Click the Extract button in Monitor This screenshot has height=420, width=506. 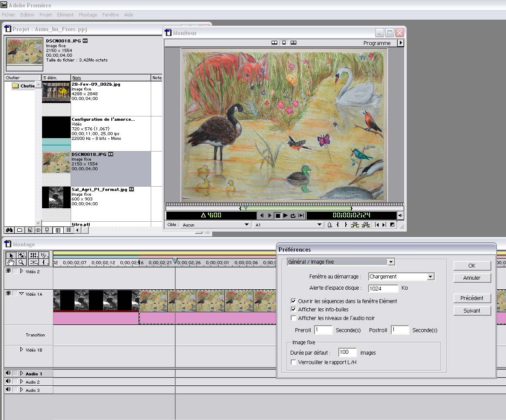[x=366, y=225]
